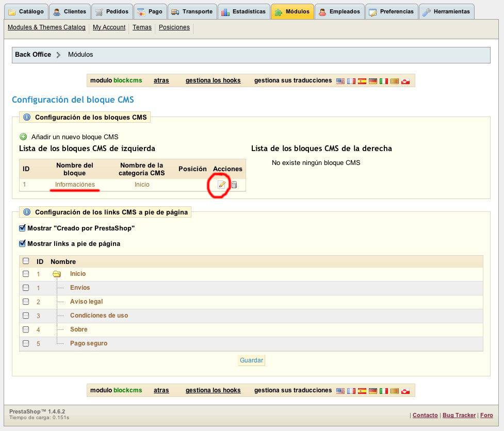Open the Posiciones submenu link
This screenshot has width=504, height=431.
click(174, 27)
